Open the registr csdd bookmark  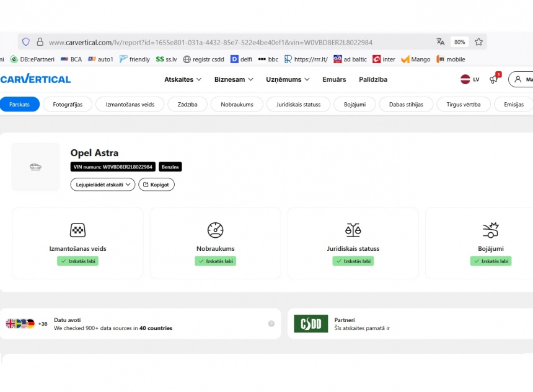(204, 59)
